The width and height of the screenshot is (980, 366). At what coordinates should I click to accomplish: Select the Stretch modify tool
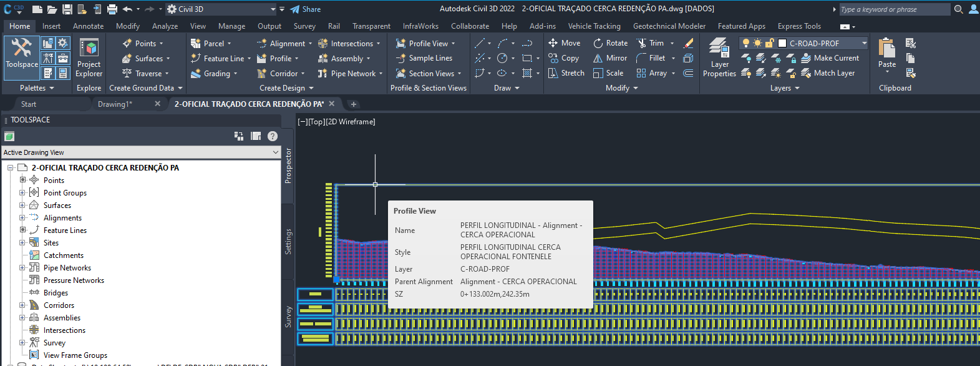pyautogui.click(x=566, y=73)
